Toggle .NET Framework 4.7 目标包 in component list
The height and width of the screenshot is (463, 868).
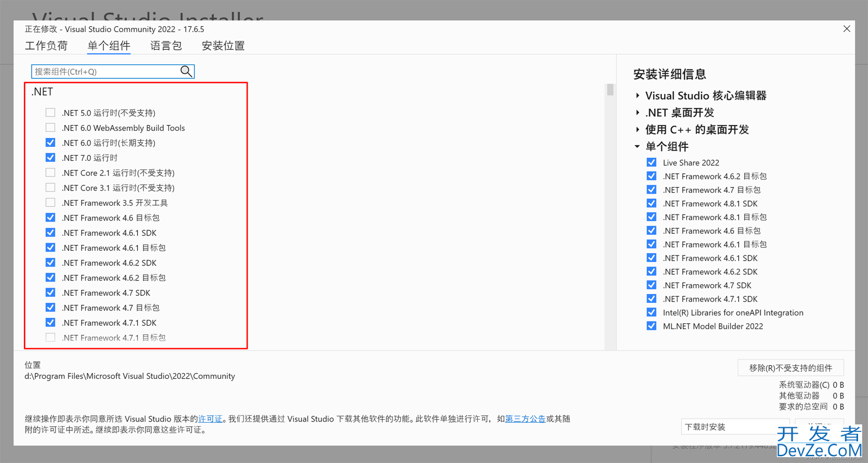[x=51, y=307]
